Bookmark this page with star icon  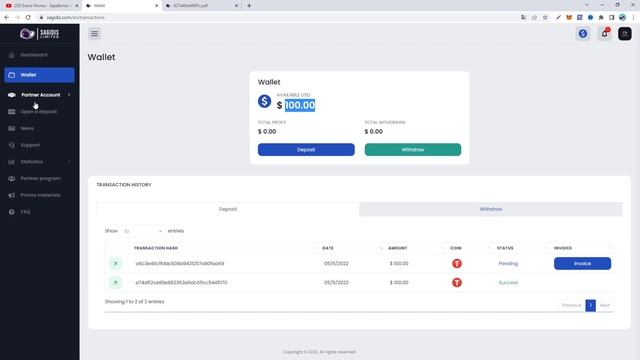[x=545, y=18]
